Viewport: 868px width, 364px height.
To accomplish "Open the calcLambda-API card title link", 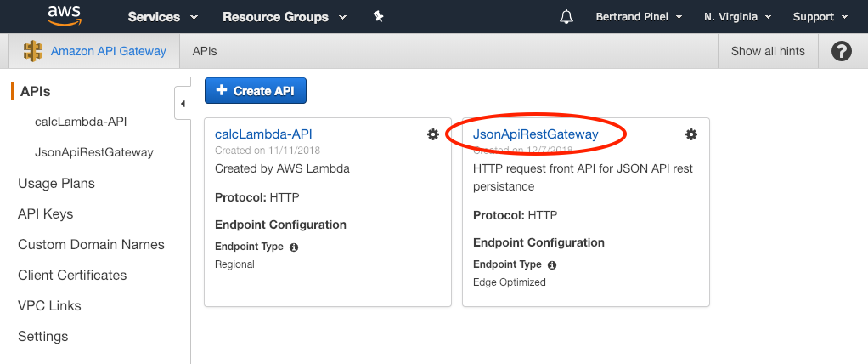I will click(x=263, y=134).
